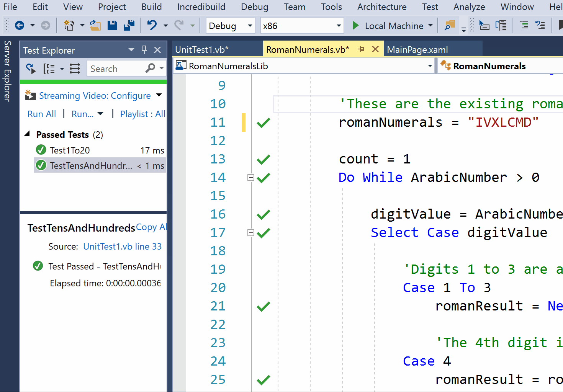Collapse the Do While block on line 14
Image resolution: width=563 pixels, height=392 pixels.
click(251, 177)
